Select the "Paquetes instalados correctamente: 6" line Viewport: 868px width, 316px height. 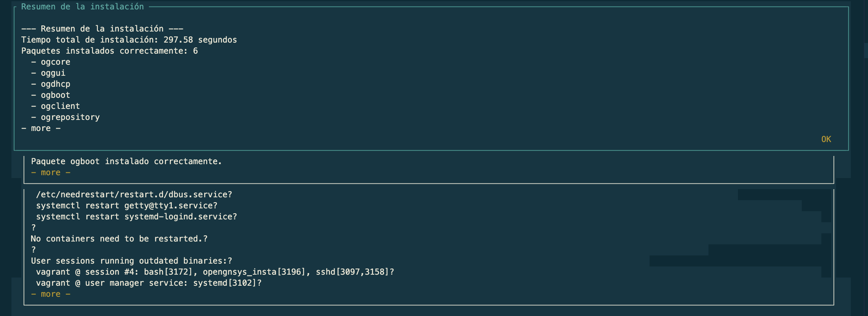pyautogui.click(x=109, y=51)
